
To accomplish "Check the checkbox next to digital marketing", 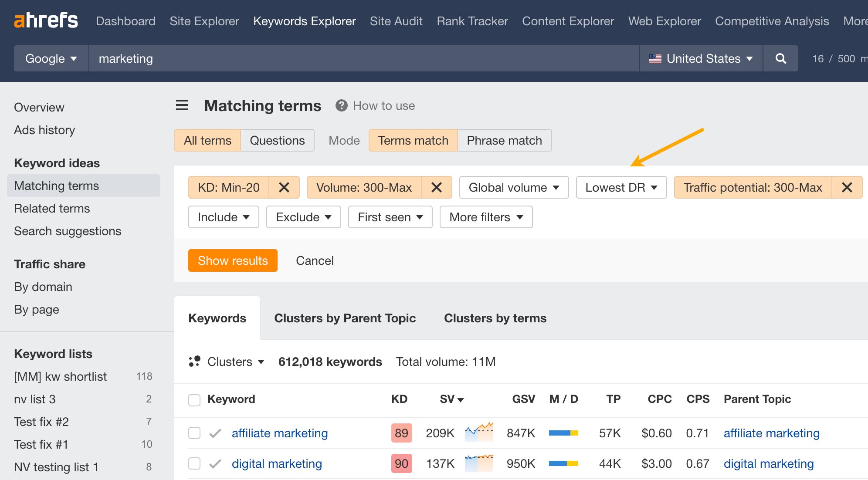I will [x=194, y=463].
